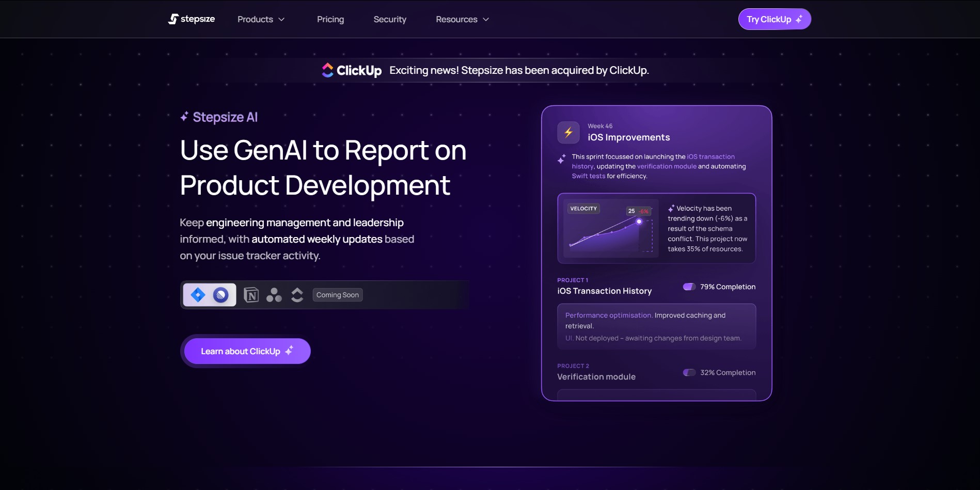Click the ClickUp logo in the announcement banner
980x490 pixels.
click(352, 70)
